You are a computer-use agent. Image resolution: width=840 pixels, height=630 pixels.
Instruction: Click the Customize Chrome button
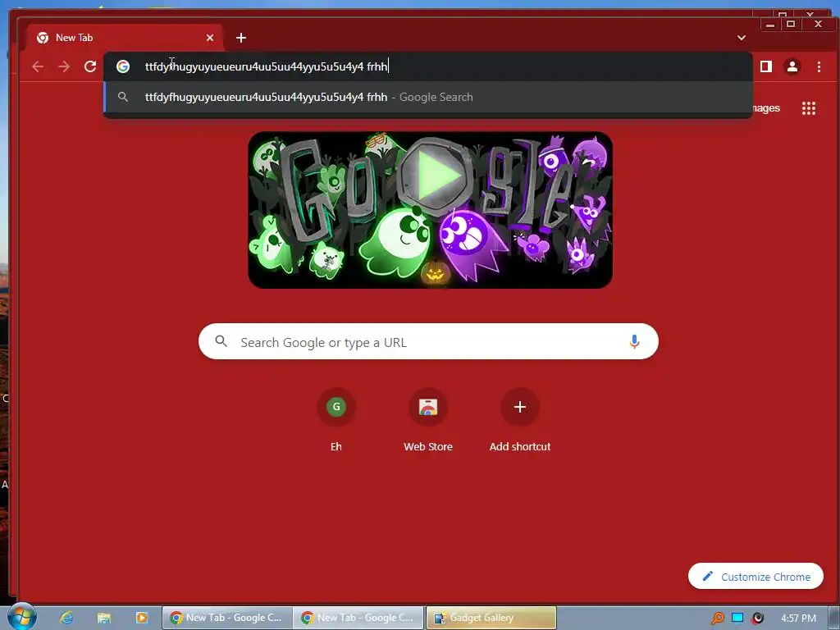click(756, 577)
